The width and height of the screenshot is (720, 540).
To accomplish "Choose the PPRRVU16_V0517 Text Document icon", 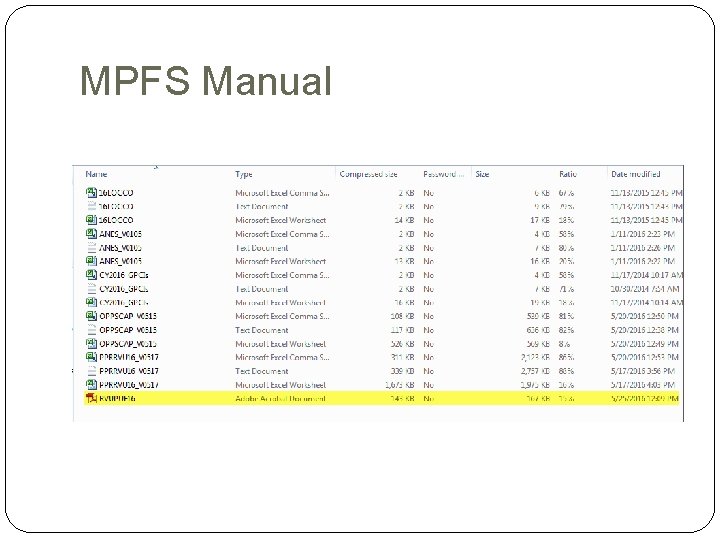I will [x=91, y=371].
